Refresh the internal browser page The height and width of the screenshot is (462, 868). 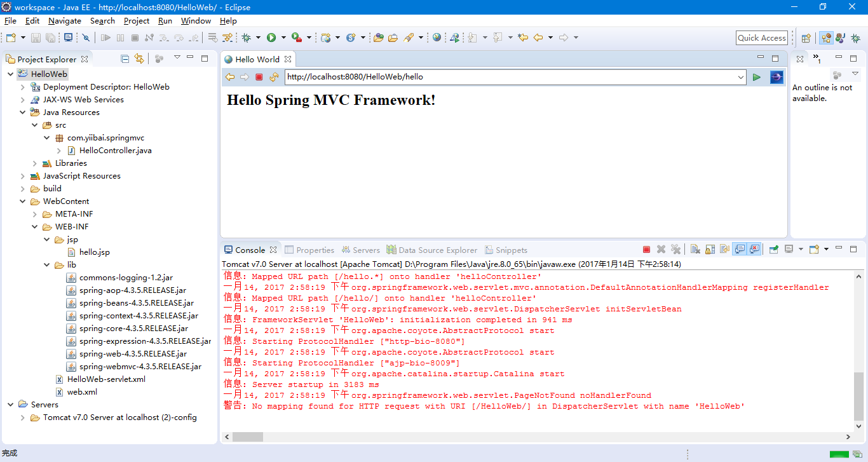tap(274, 77)
